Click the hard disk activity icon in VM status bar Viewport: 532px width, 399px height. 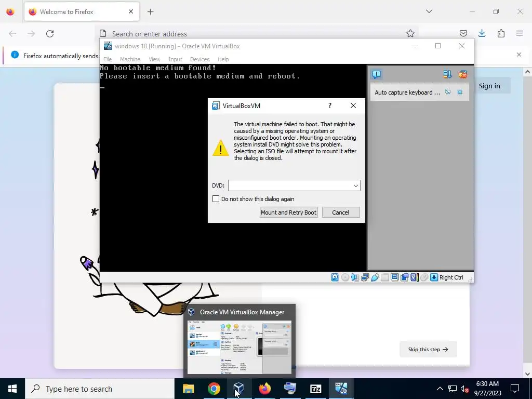(335, 277)
